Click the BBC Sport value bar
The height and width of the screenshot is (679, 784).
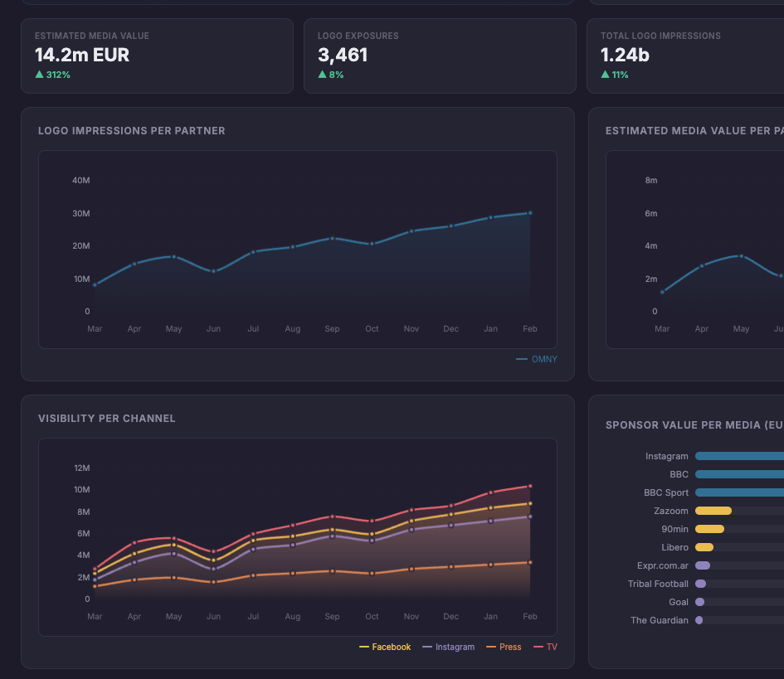[738, 492]
